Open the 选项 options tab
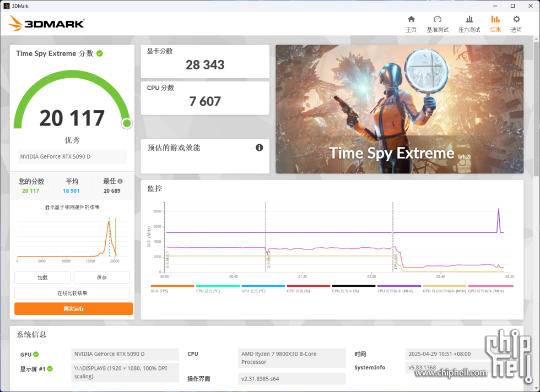 click(x=516, y=24)
